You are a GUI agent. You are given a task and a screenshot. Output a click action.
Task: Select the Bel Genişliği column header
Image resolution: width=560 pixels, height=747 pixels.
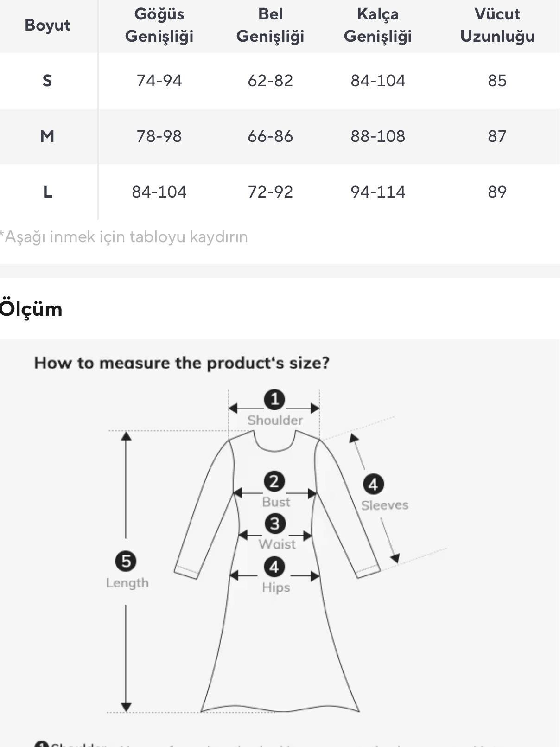[270, 25]
